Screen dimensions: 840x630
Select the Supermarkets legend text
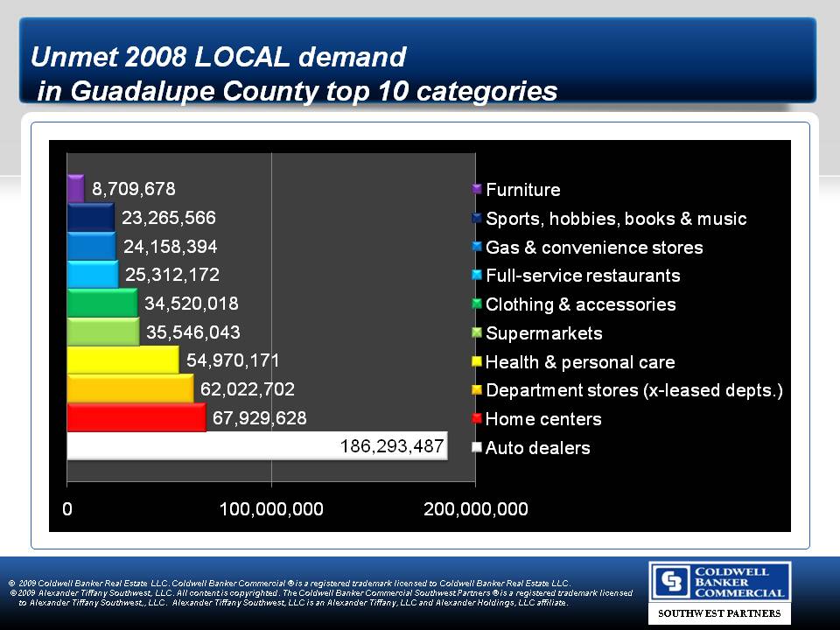[543, 333]
